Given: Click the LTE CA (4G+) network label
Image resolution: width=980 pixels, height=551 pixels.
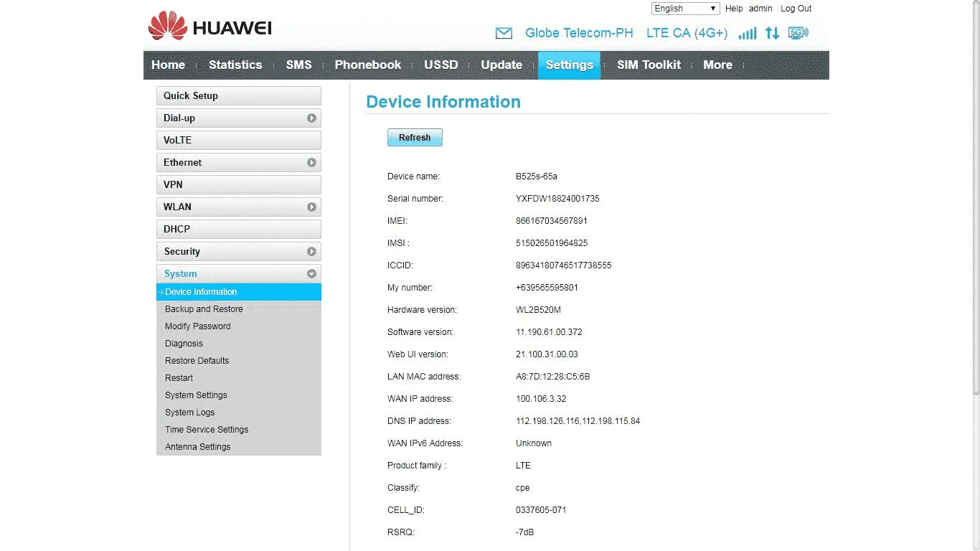Looking at the screenshot, I should pyautogui.click(x=687, y=33).
